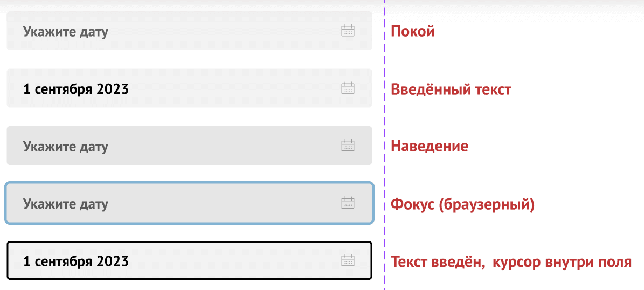
Task: Click the Фокус (браузерный) label
Action: coord(462,204)
